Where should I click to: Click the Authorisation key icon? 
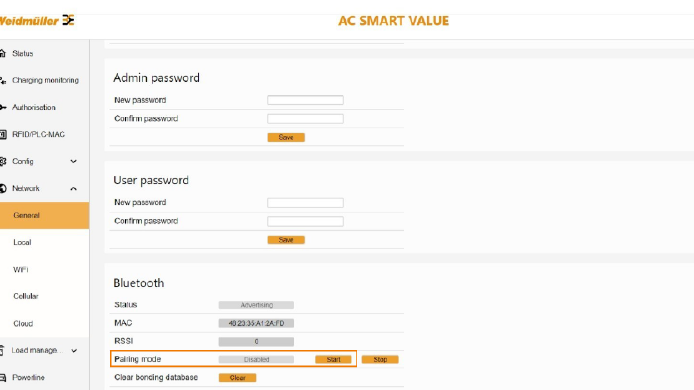tap(3, 108)
